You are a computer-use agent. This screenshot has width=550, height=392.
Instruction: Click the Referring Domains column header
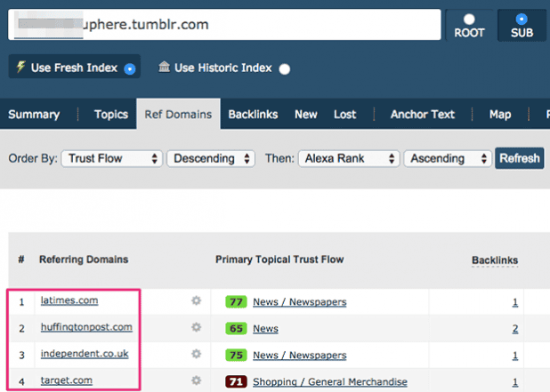tap(84, 260)
